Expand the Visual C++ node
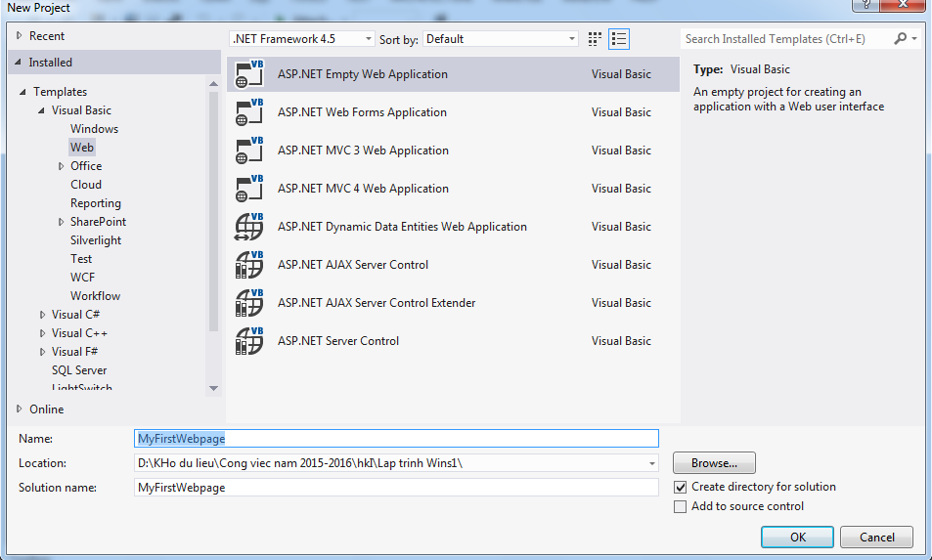 pos(42,333)
